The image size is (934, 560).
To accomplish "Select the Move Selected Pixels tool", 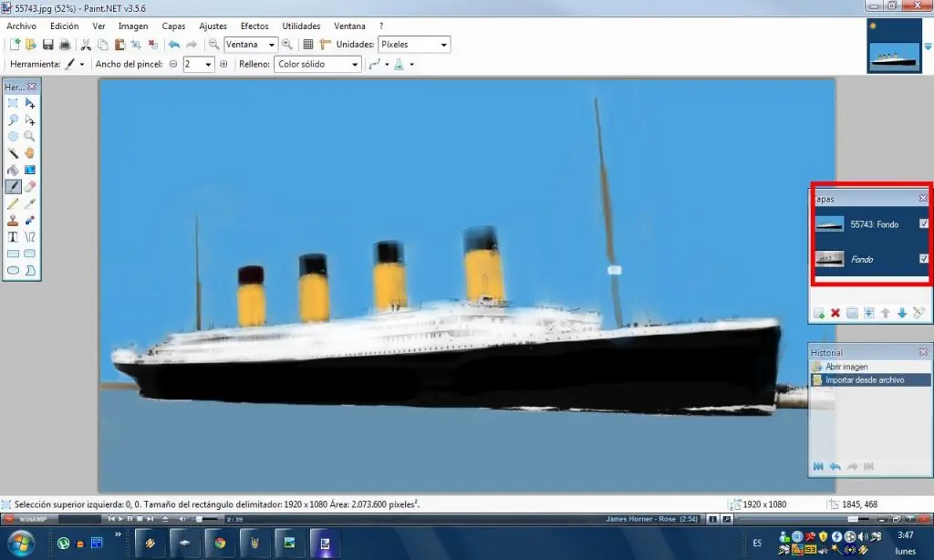I will click(30, 104).
